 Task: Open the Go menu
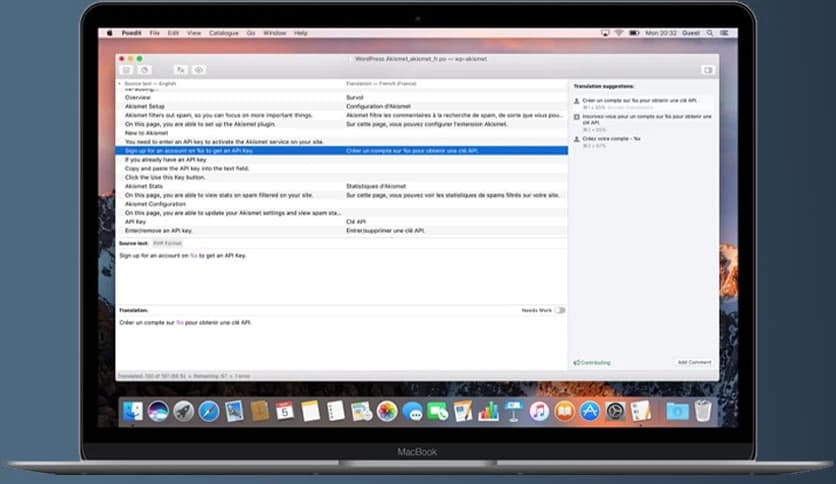coord(250,33)
